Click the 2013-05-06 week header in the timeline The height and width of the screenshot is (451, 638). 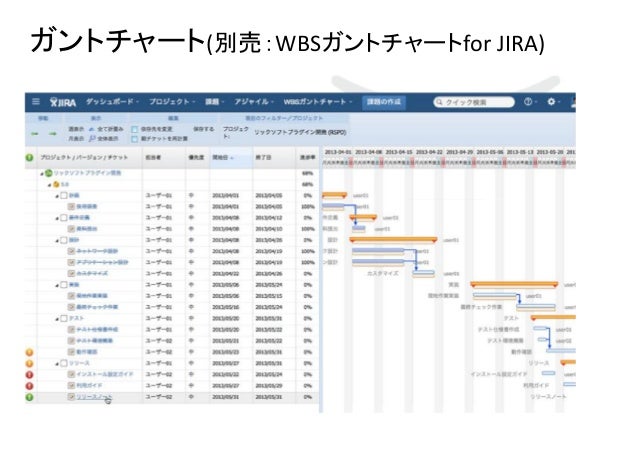(490, 152)
